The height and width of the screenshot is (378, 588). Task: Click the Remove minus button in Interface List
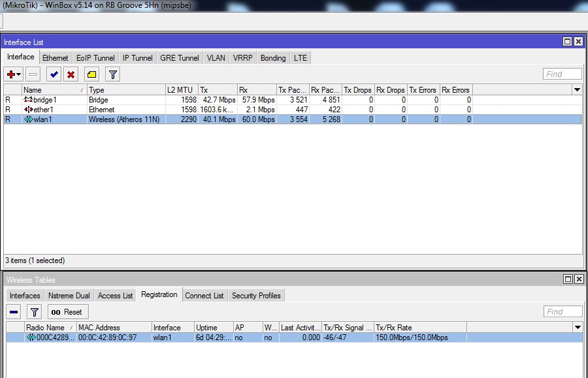(x=33, y=74)
